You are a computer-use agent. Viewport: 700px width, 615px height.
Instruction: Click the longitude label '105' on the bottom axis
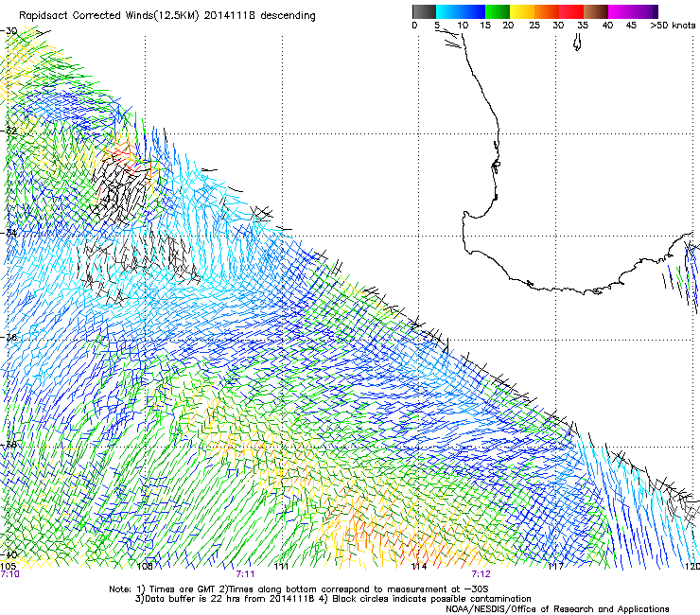pos(8,567)
